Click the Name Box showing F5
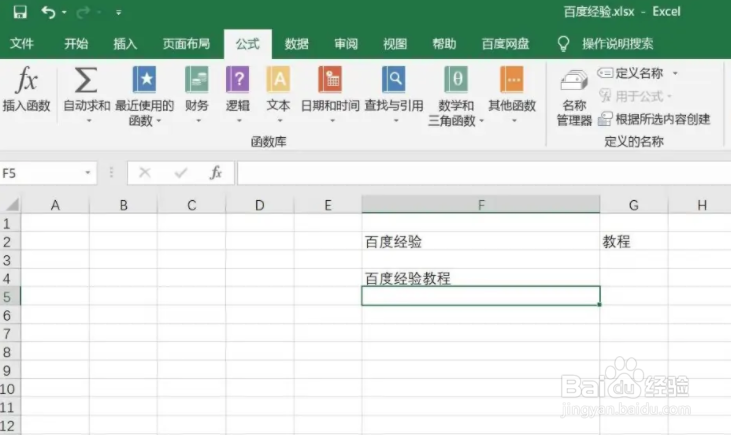The image size is (731, 435). pos(41,173)
